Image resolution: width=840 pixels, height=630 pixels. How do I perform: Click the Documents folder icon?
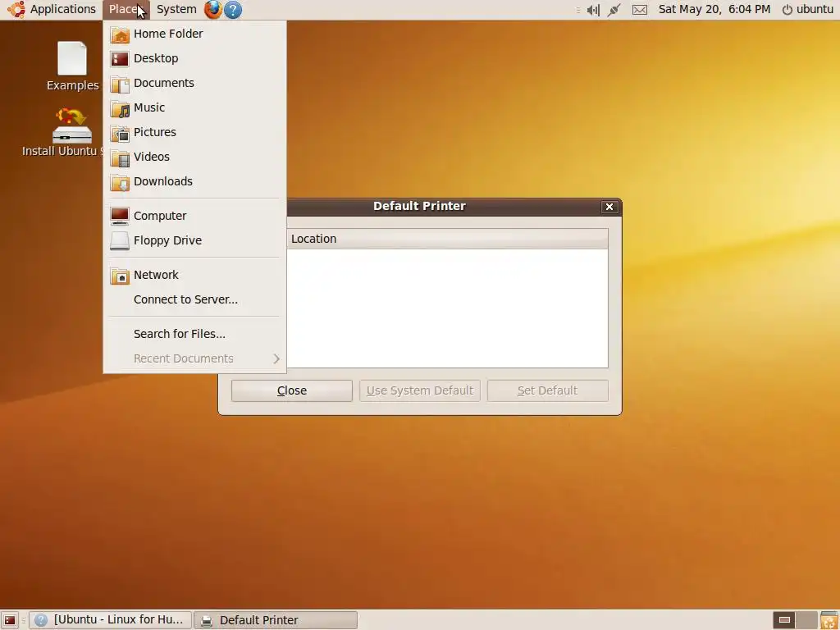tap(120, 84)
